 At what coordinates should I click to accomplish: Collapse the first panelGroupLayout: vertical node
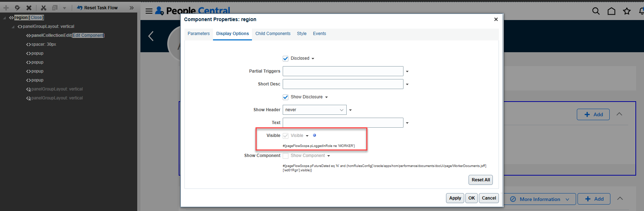[13, 27]
